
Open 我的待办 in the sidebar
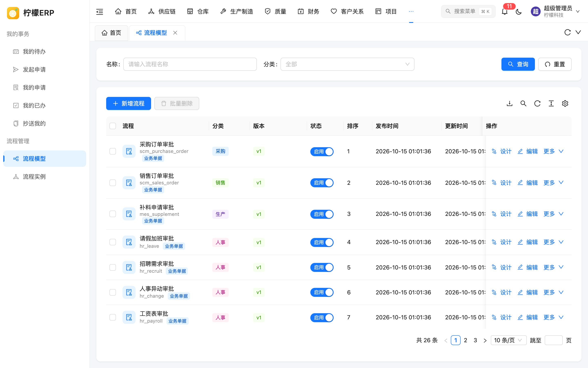(45, 52)
